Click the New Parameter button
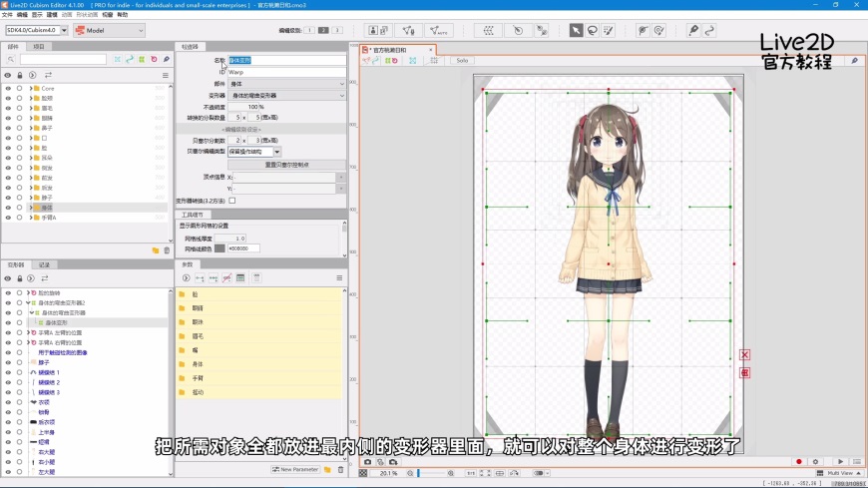 [x=295, y=470]
